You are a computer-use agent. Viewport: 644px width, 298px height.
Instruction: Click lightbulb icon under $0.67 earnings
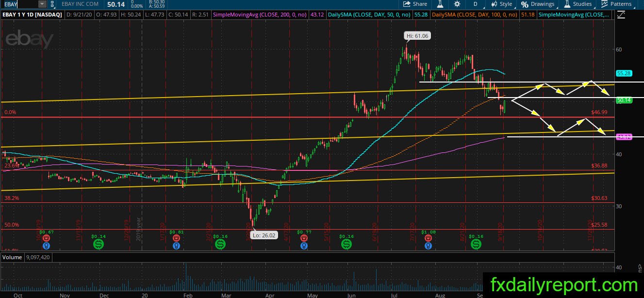click(46, 246)
